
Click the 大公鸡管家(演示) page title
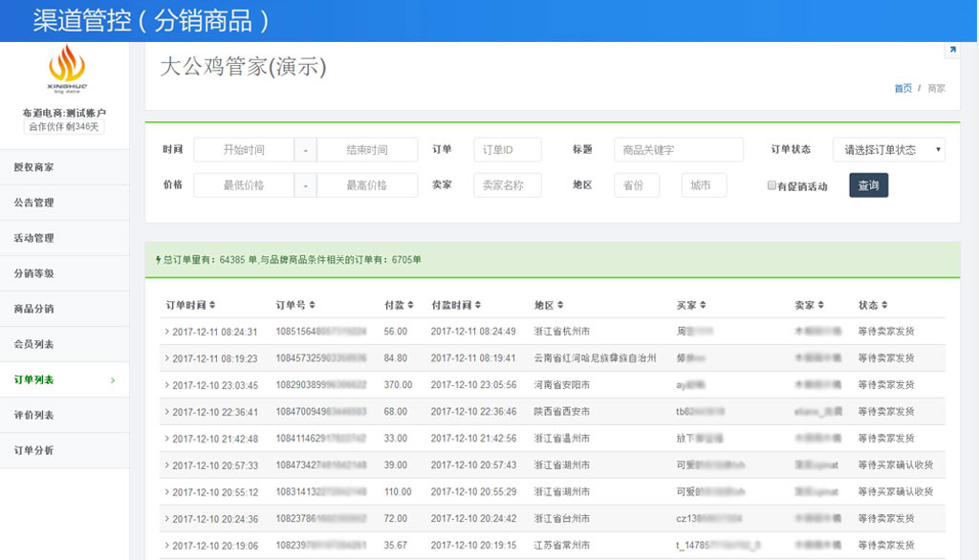coord(243,67)
